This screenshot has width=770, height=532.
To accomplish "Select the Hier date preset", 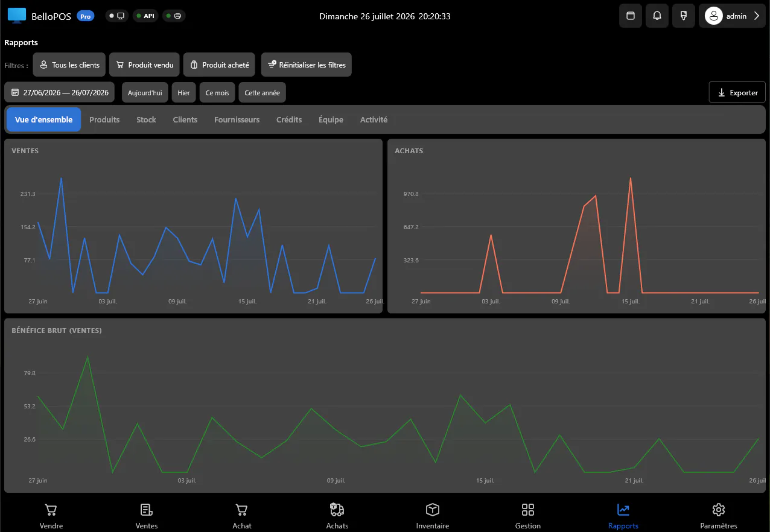I will tap(183, 93).
